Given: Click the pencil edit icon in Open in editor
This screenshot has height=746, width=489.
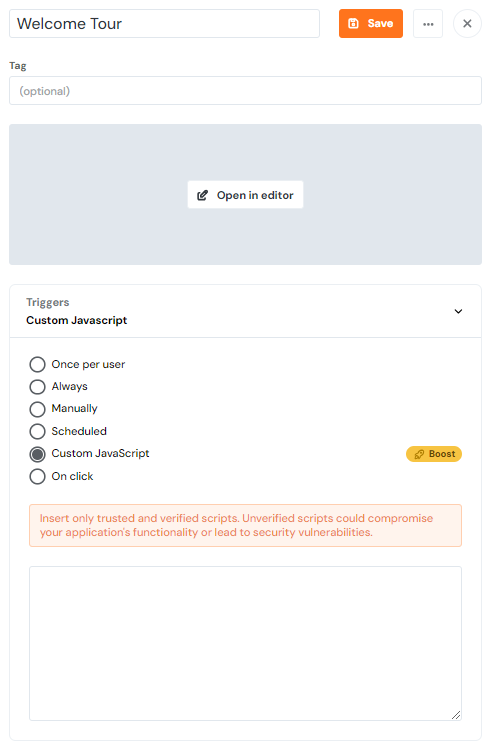Looking at the screenshot, I should tap(203, 195).
